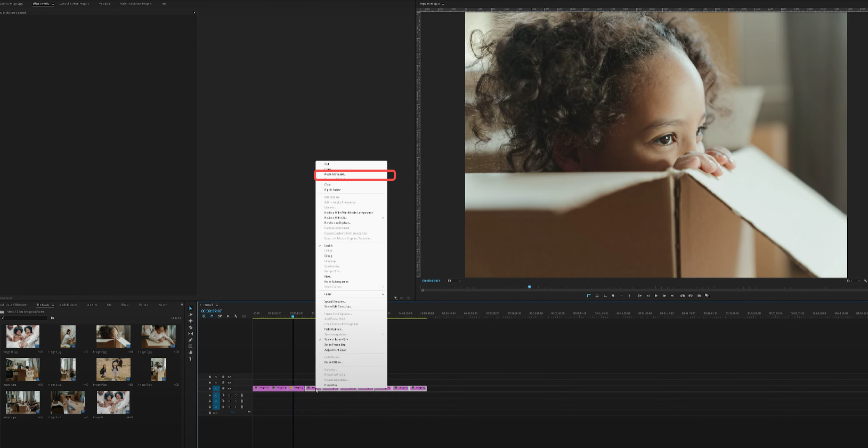Open timeline wrench display settings
The height and width of the screenshot is (448, 868).
click(x=236, y=316)
